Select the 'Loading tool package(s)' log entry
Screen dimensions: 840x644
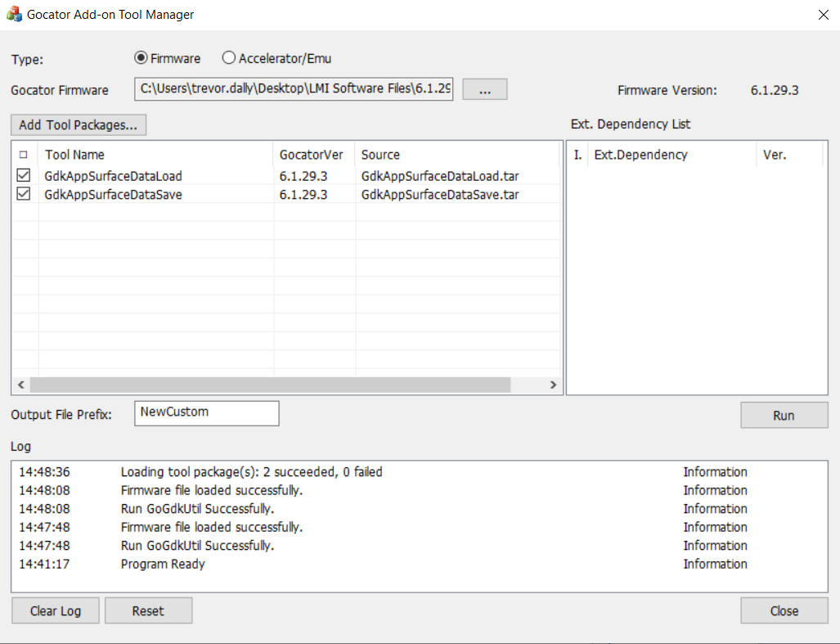(419, 472)
